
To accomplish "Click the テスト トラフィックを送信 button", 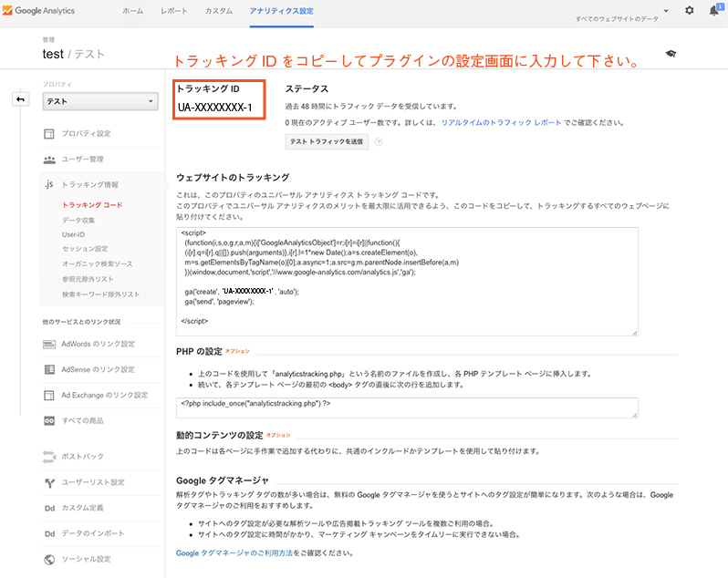I will coord(327,141).
